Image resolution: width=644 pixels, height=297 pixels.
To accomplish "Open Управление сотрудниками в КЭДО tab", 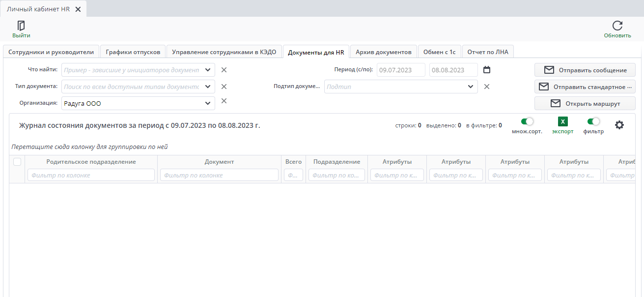I will [x=224, y=52].
